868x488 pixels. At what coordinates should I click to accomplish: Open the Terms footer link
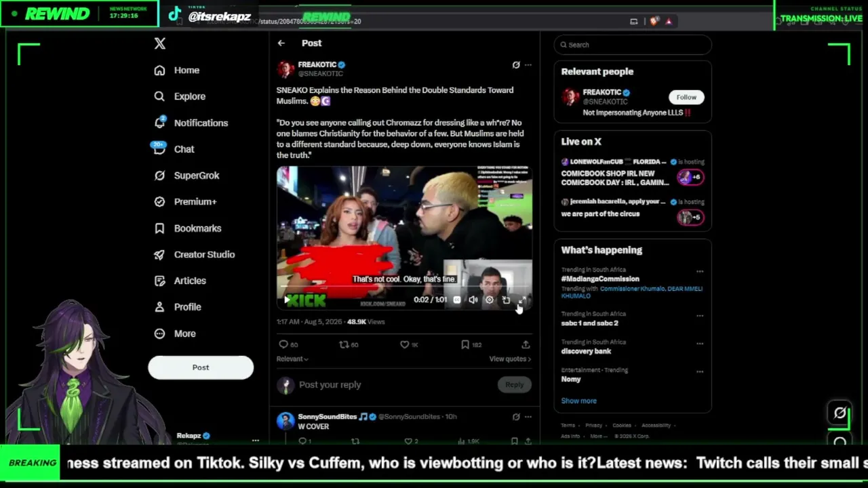pyautogui.click(x=568, y=426)
